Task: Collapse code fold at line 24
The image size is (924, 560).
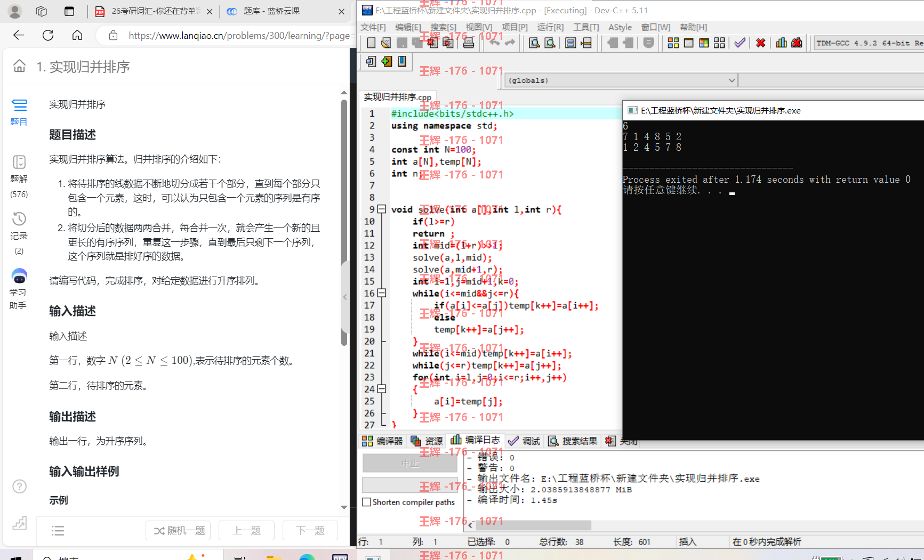Action: click(382, 389)
